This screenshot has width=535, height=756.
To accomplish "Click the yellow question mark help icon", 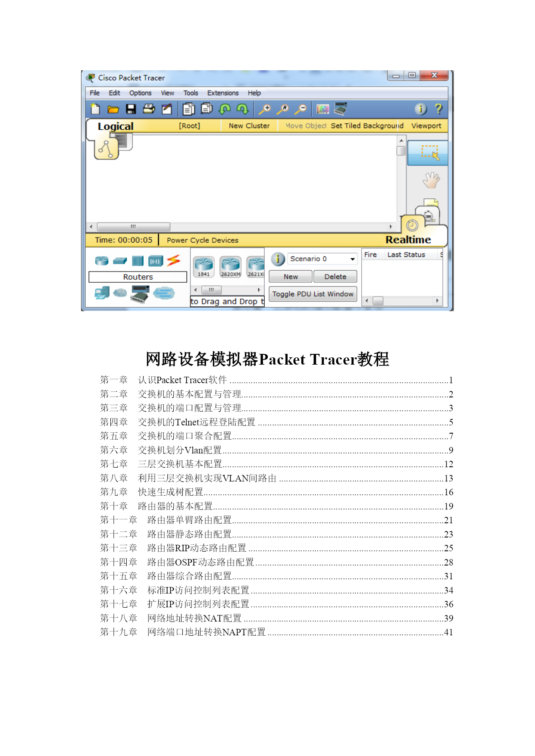I will pos(438,109).
